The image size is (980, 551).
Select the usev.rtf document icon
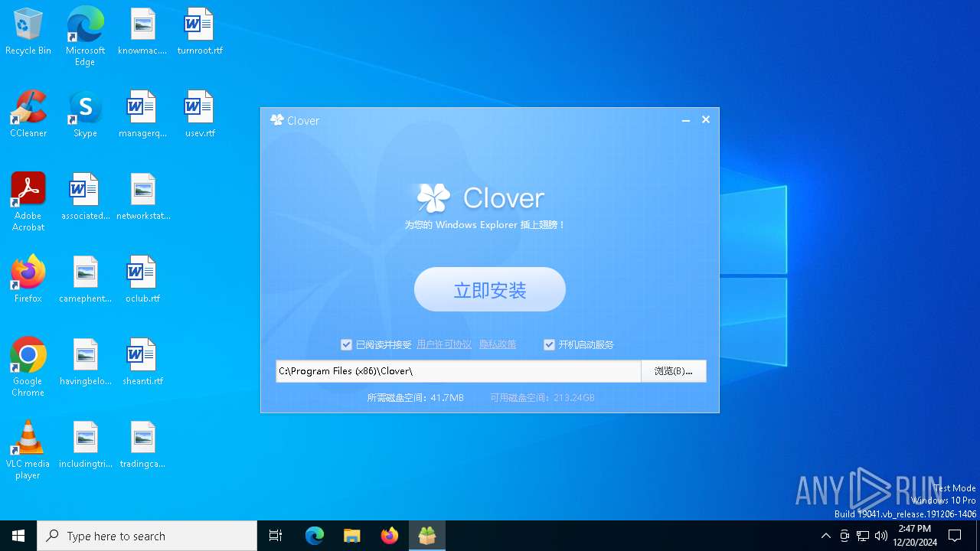[200, 115]
